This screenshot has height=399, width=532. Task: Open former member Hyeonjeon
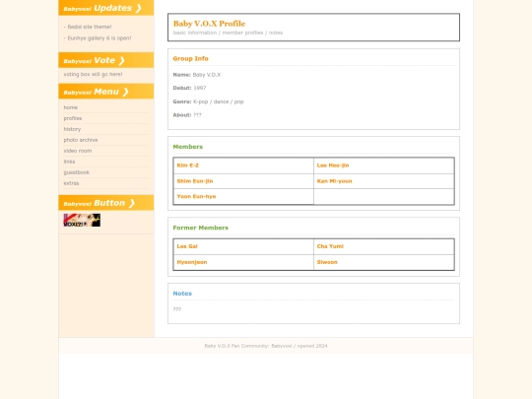tap(192, 262)
